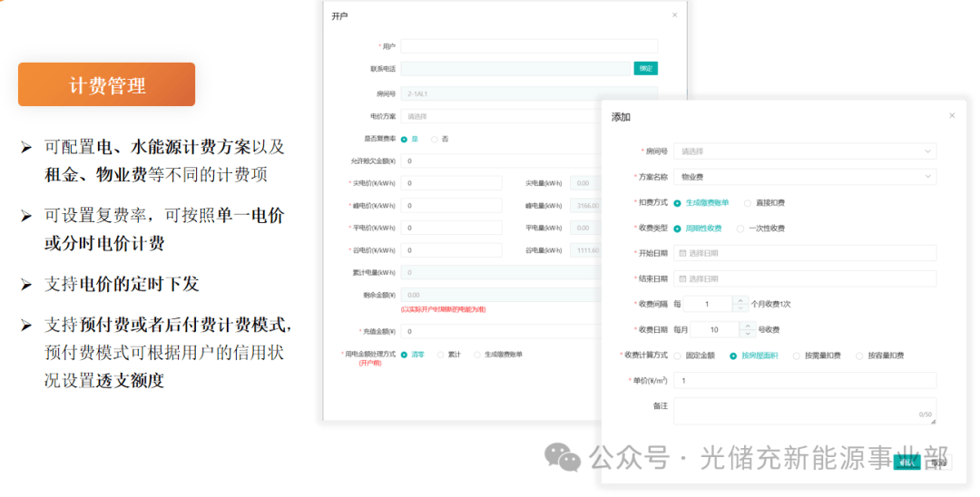Viewport: 980px width, 497px height.
Task: Click the 绑定 button next to 联系电话
Action: click(646, 69)
